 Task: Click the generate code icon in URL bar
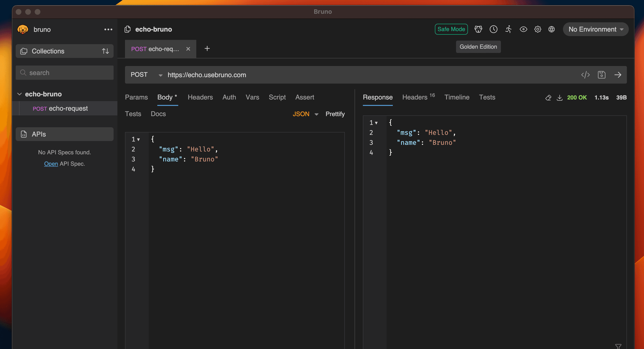tap(585, 75)
